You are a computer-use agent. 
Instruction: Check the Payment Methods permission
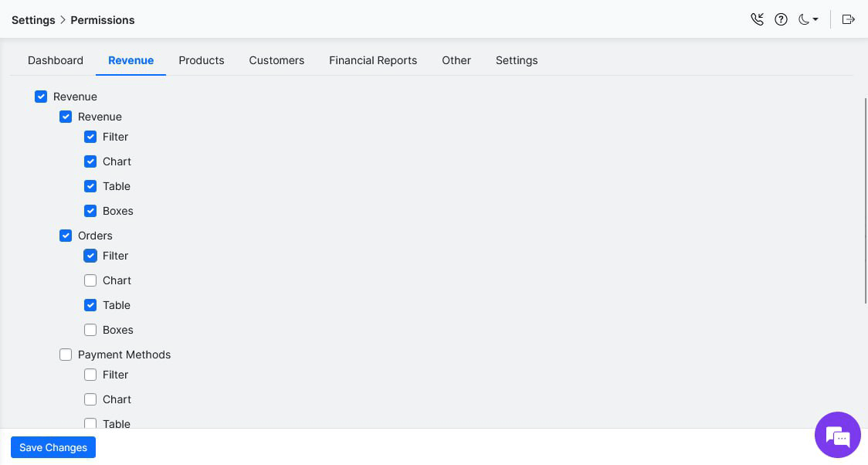coord(66,355)
